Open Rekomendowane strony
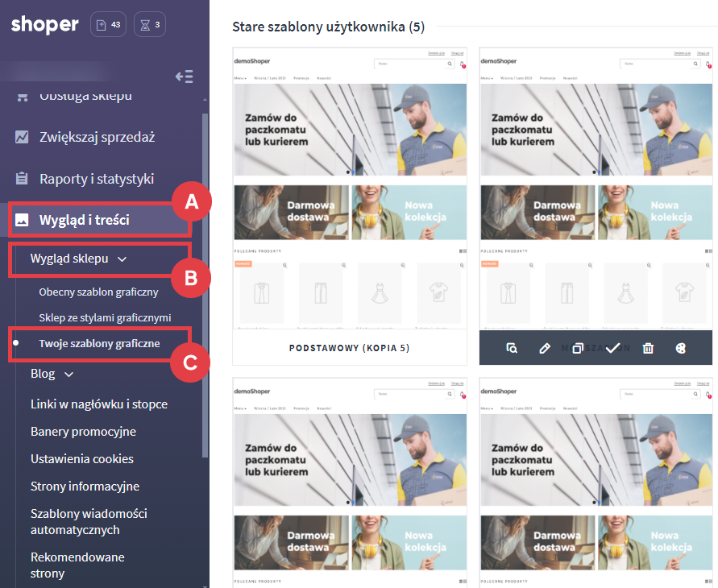718x588 pixels. (x=77, y=565)
